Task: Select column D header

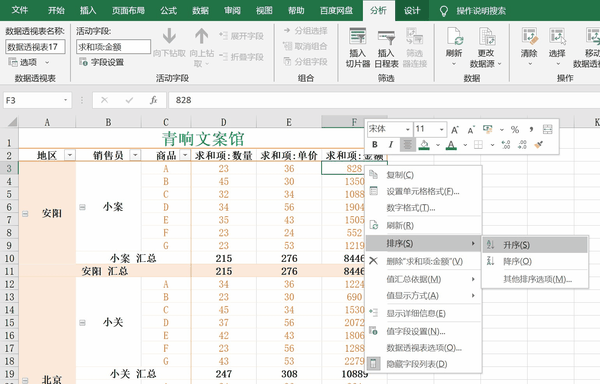Action: (223, 122)
